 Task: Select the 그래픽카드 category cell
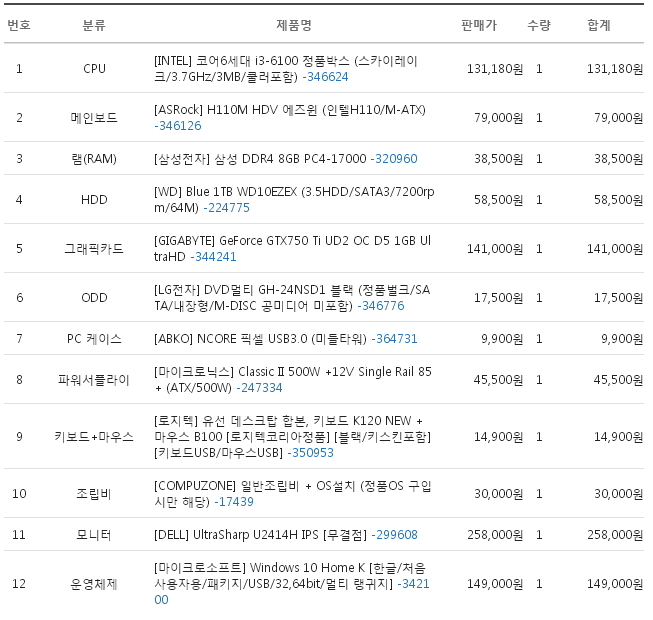click(94, 249)
